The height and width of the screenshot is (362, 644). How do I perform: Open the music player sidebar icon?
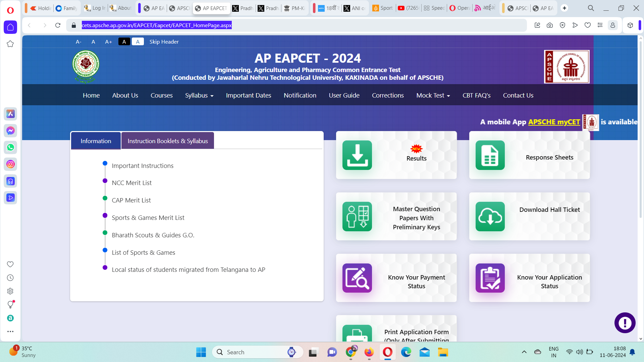[x=10, y=181]
